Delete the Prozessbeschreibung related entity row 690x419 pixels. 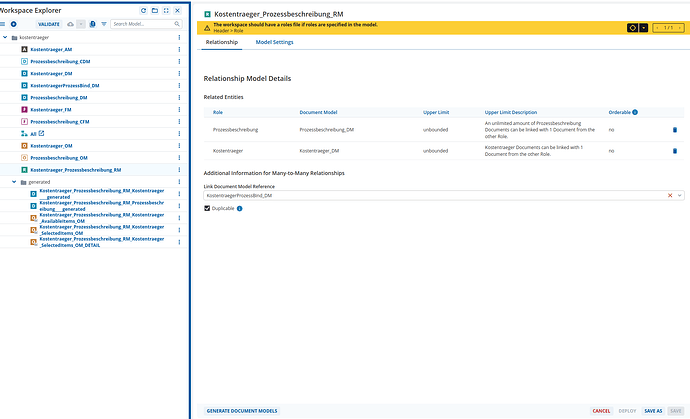[675, 130]
